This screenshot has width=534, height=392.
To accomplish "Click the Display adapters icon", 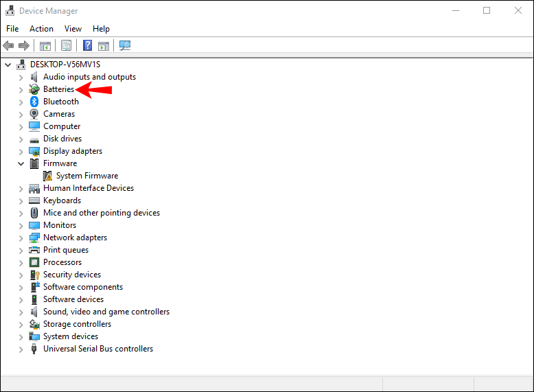I will (x=34, y=151).
